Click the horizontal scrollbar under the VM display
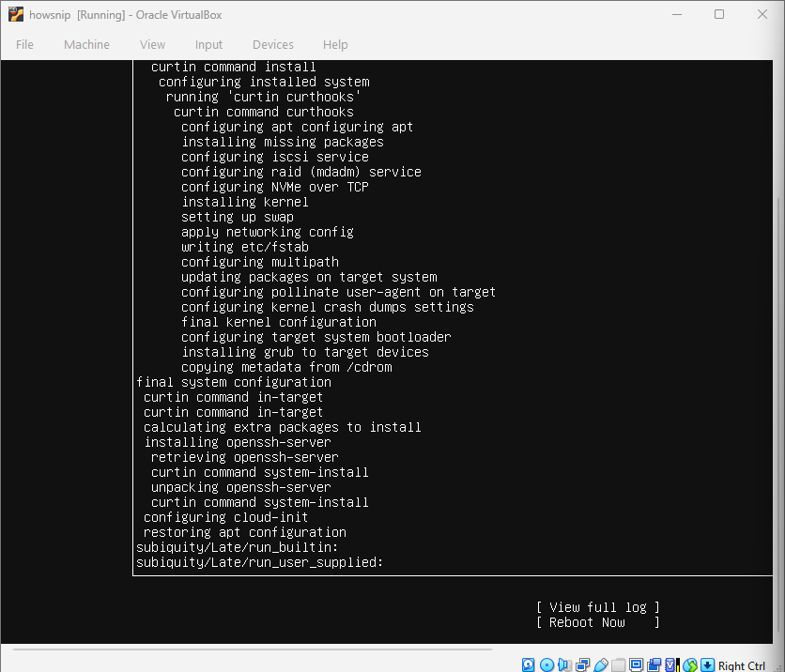 coord(253,649)
